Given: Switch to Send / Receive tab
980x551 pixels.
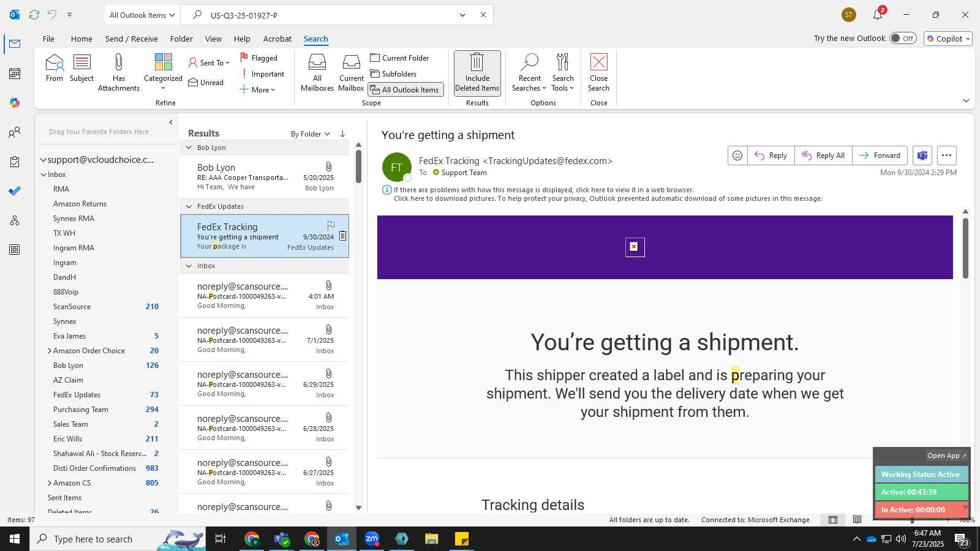Looking at the screenshot, I should point(131,39).
